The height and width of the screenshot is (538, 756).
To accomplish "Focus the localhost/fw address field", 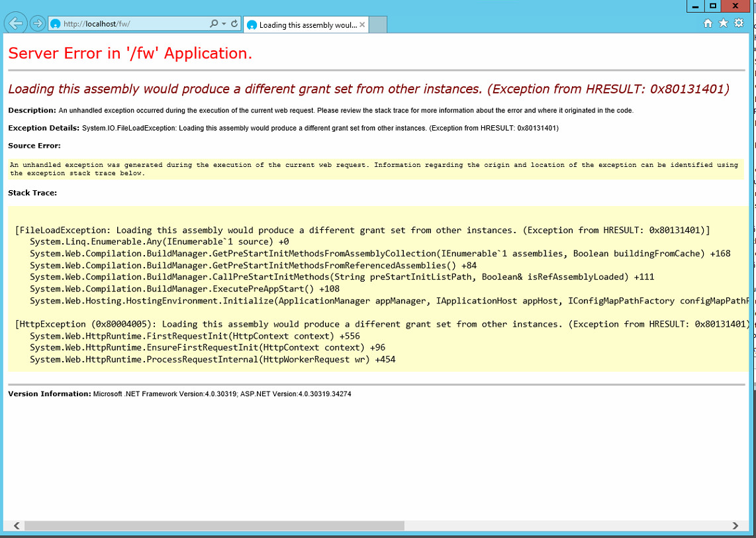I will (132, 24).
